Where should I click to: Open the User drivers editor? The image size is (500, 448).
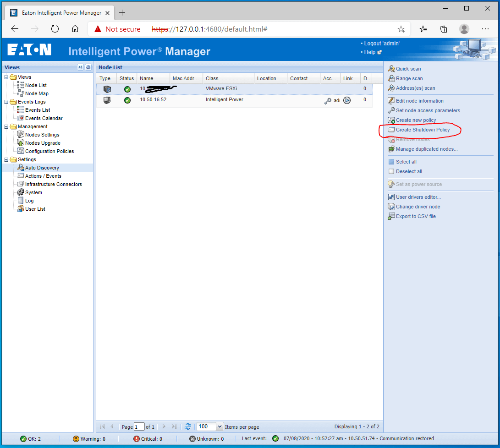pyautogui.click(x=390, y=197)
